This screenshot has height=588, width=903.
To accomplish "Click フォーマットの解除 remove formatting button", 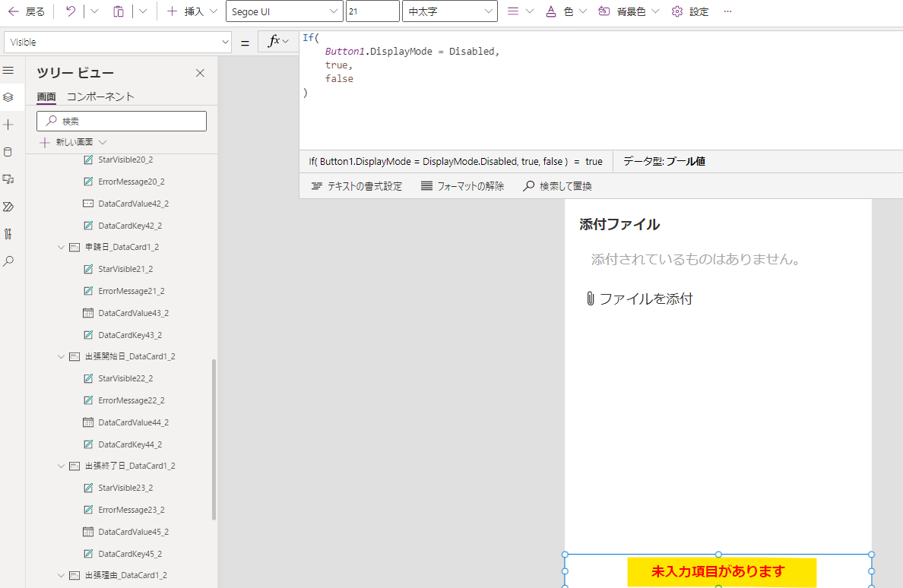I will pos(462,186).
